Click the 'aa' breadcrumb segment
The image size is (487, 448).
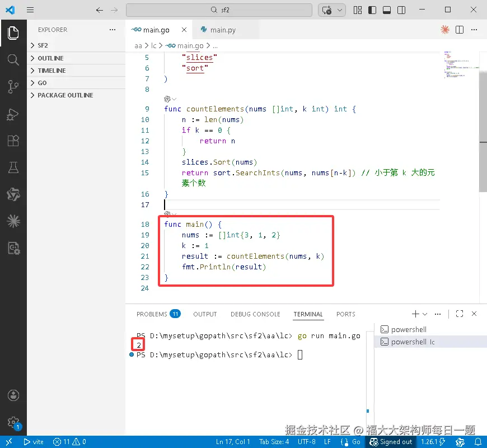[x=138, y=46]
